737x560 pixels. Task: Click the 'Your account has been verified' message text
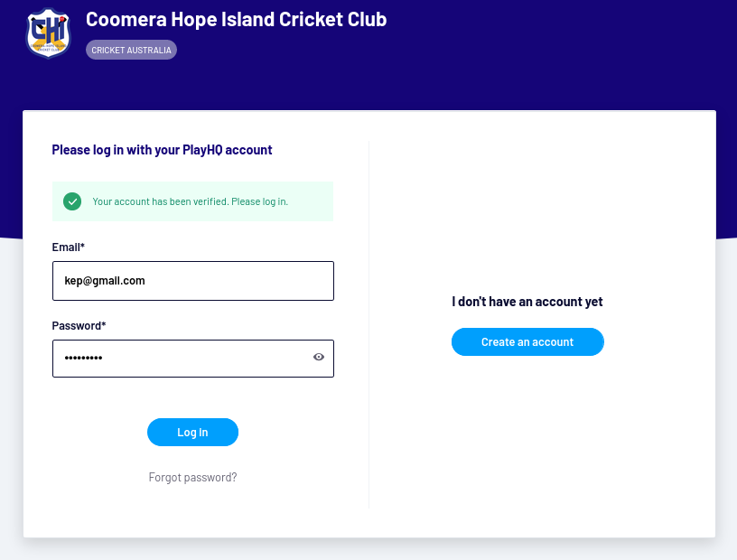(190, 201)
